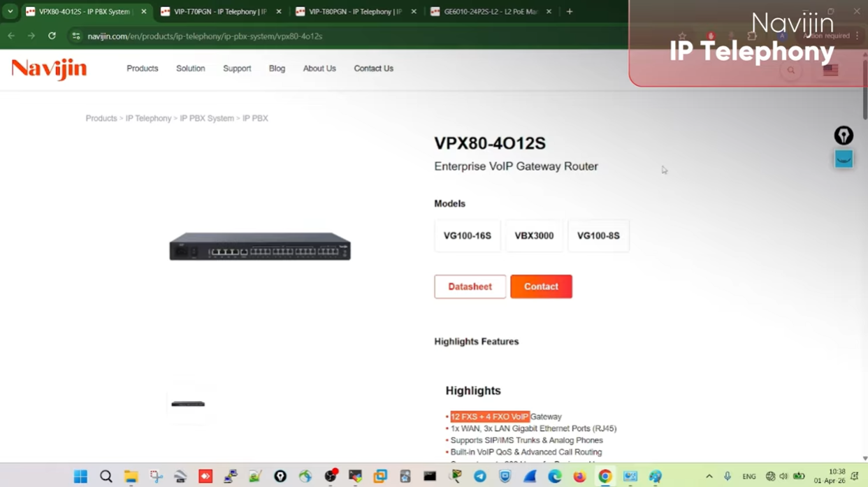Screen dimensions: 868x487
Task: Click the search magnifier on the Navijin site
Action: 790,71
